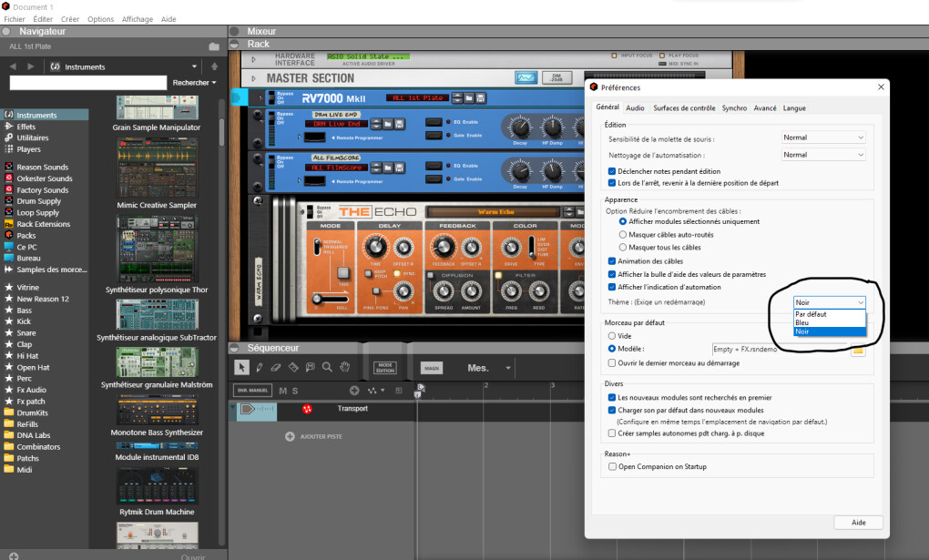Click the Navigateur search input field
Screen dimensions: 929x560
click(88, 83)
